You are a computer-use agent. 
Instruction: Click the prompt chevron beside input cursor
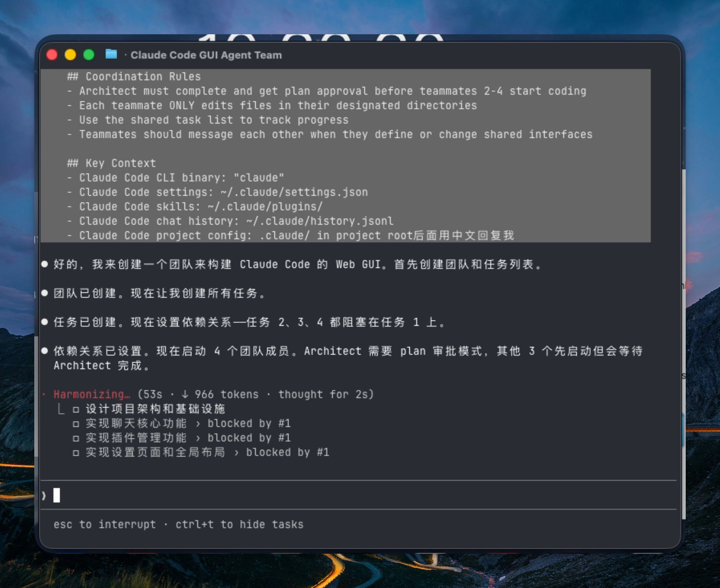(44, 495)
